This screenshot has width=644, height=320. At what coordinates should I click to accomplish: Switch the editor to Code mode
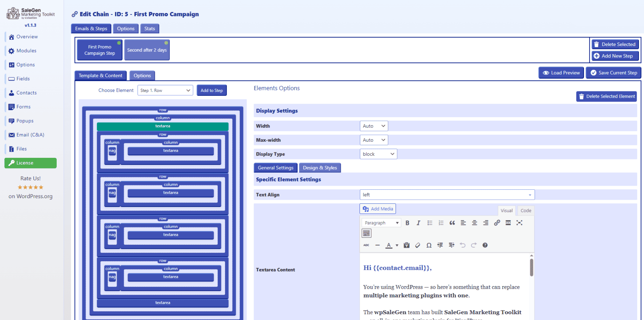click(525, 211)
